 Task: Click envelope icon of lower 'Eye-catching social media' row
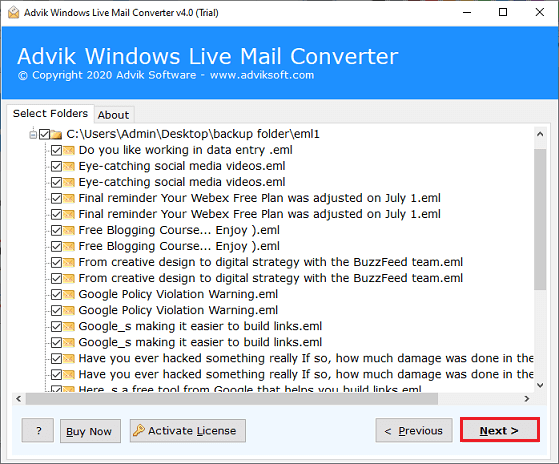69,182
